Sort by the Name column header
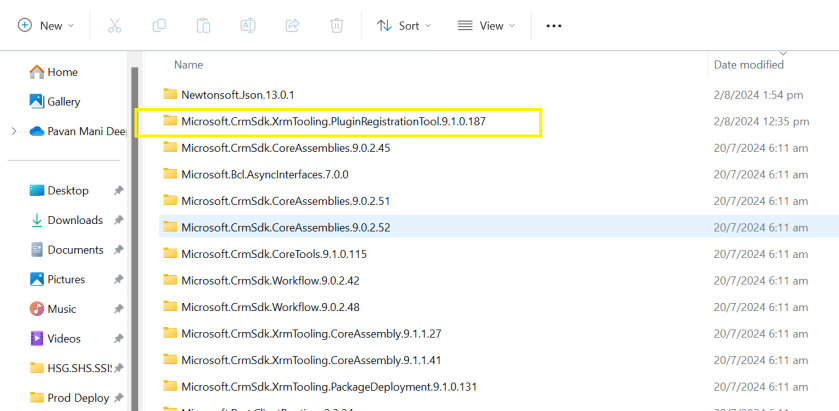 [x=189, y=65]
